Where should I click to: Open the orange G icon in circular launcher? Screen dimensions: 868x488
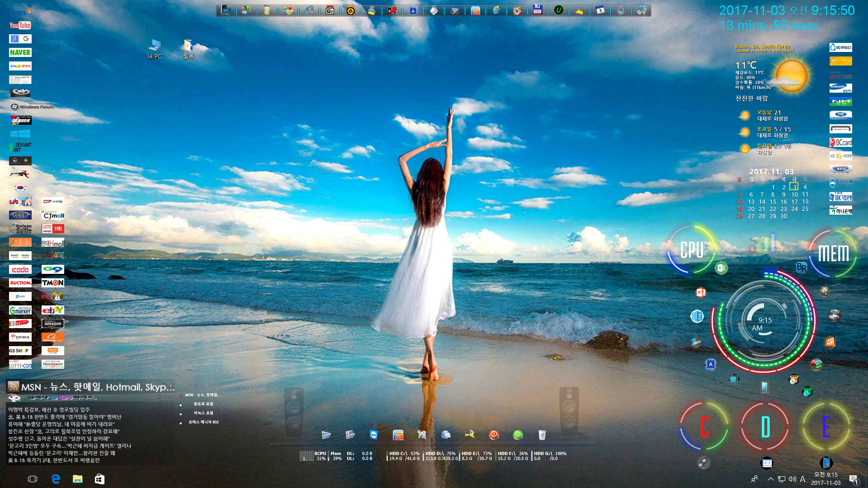click(x=830, y=342)
